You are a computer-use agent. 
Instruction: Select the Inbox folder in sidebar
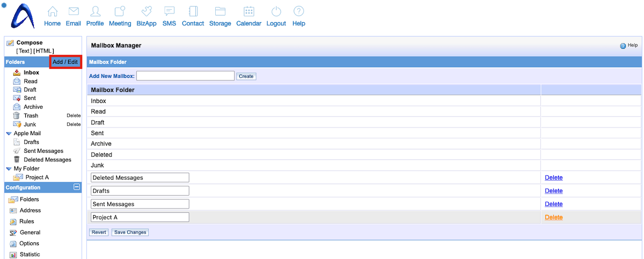[x=31, y=72]
